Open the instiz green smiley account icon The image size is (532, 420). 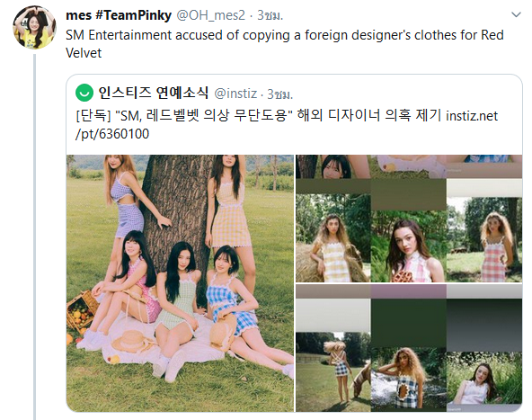(x=84, y=93)
